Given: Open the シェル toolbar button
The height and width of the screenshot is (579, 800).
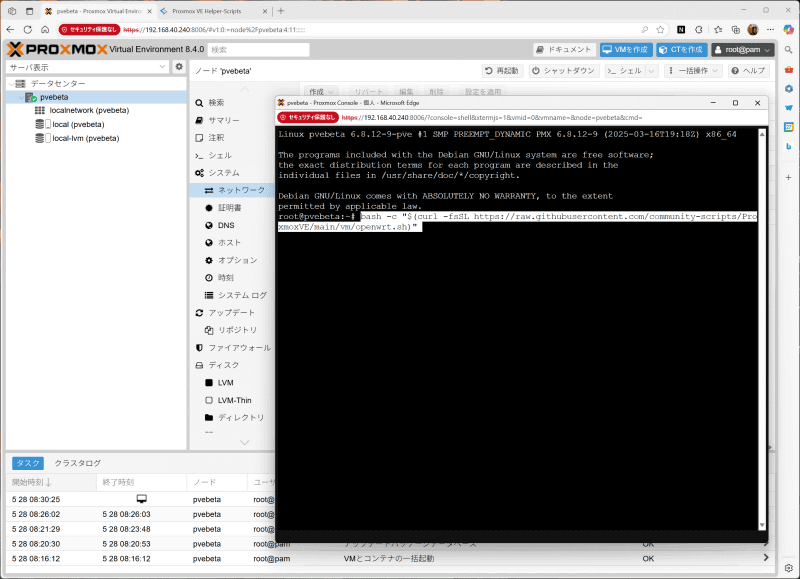Looking at the screenshot, I should [625, 71].
